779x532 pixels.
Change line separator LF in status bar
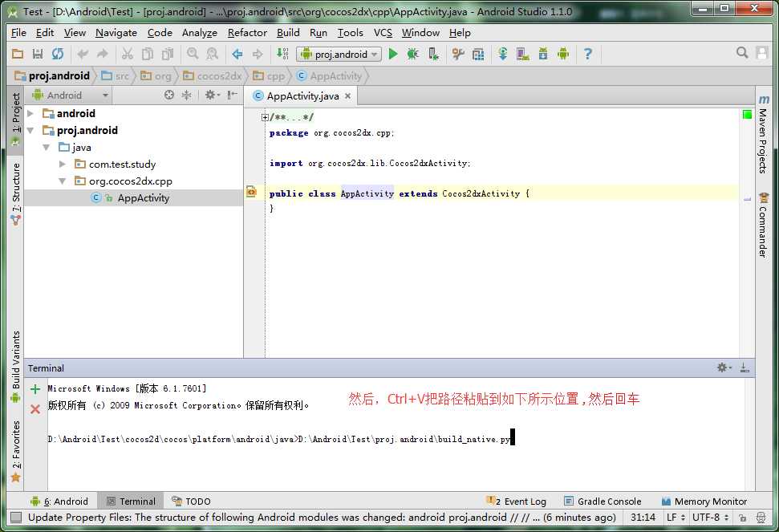click(x=676, y=518)
